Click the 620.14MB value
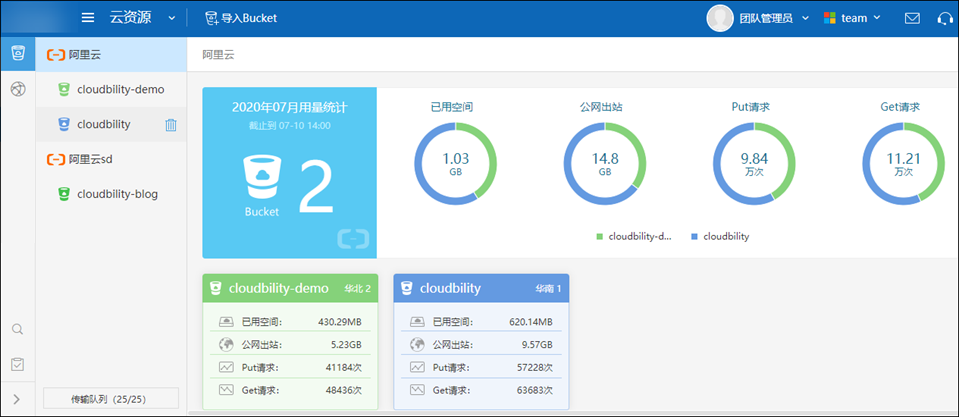Image resolution: width=960 pixels, height=417 pixels. 531,322
